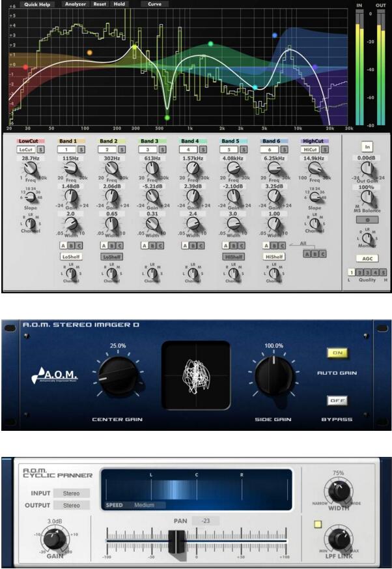The height and width of the screenshot is (569, 392).
Task: Toggle the EQ In bypass button
Action: [367, 147]
